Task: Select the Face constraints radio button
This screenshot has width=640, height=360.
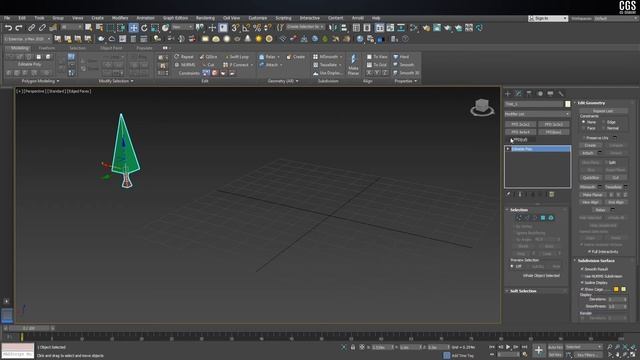Action: (x=583, y=128)
